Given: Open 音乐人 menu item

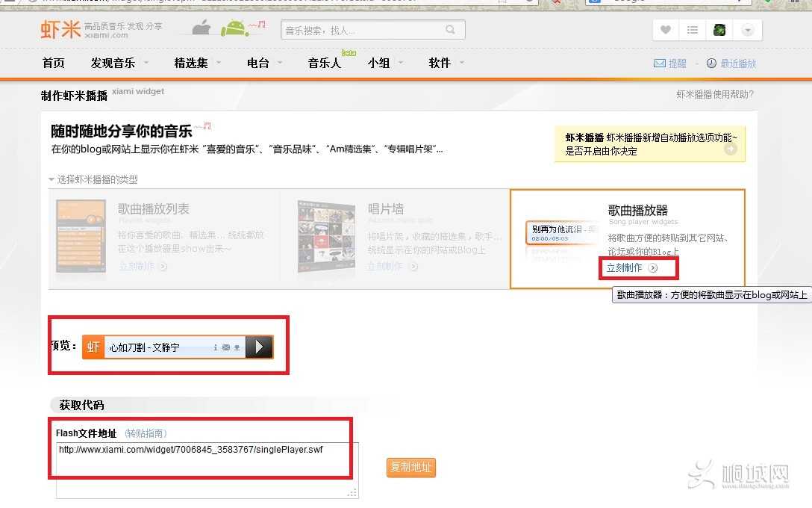Looking at the screenshot, I should [324, 63].
